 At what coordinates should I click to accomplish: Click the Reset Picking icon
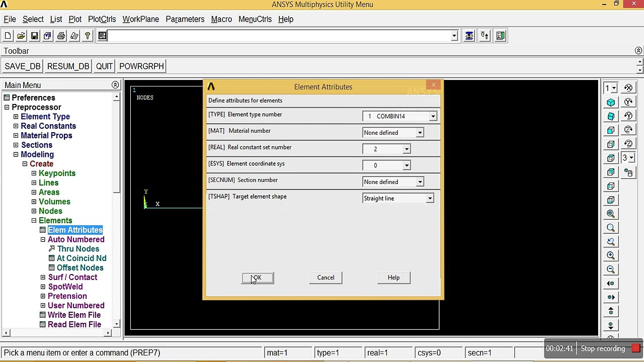coord(485,36)
